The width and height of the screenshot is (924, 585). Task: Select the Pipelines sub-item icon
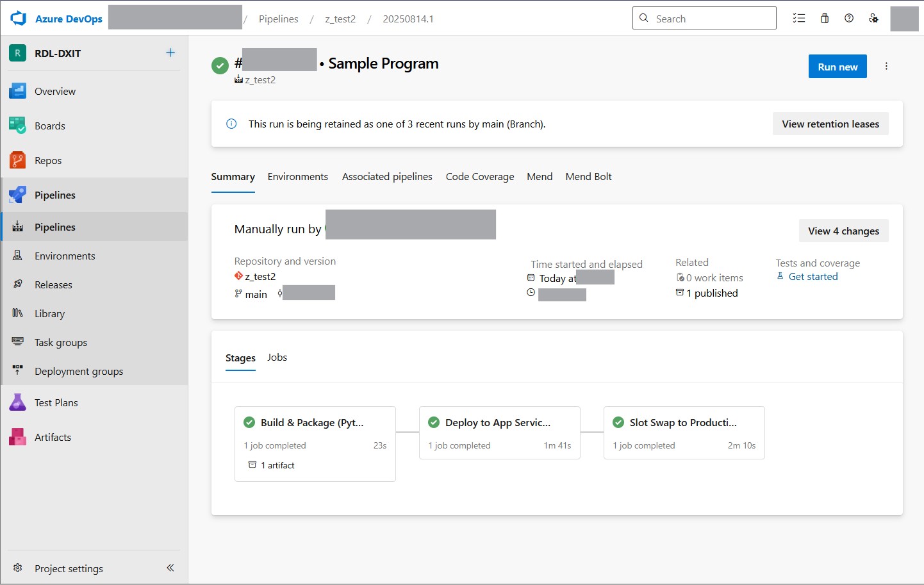click(18, 227)
